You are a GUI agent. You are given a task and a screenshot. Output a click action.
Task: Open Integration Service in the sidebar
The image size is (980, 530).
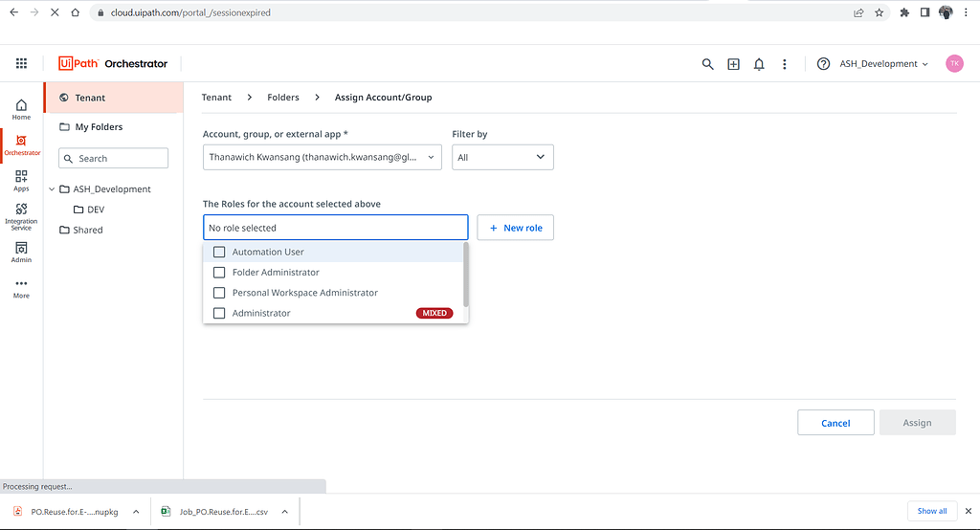click(21, 217)
